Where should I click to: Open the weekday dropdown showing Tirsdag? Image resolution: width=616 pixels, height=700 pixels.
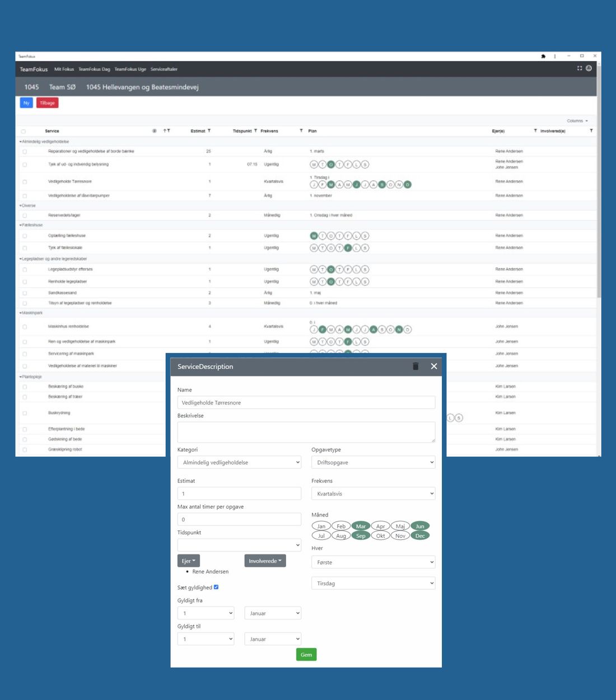pos(374,584)
